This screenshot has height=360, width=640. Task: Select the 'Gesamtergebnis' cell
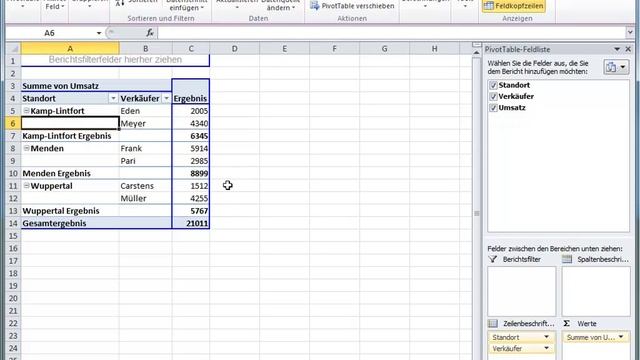(x=70, y=223)
